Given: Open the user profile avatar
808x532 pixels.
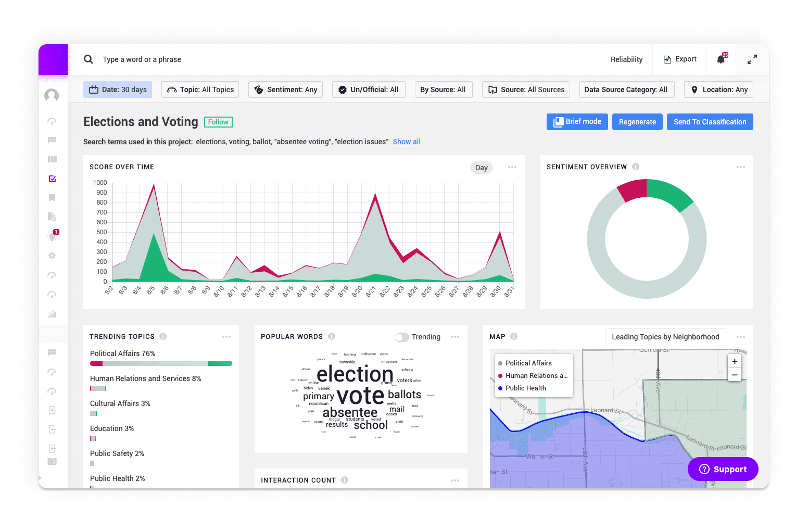Looking at the screenshot, I should (52, 95).
